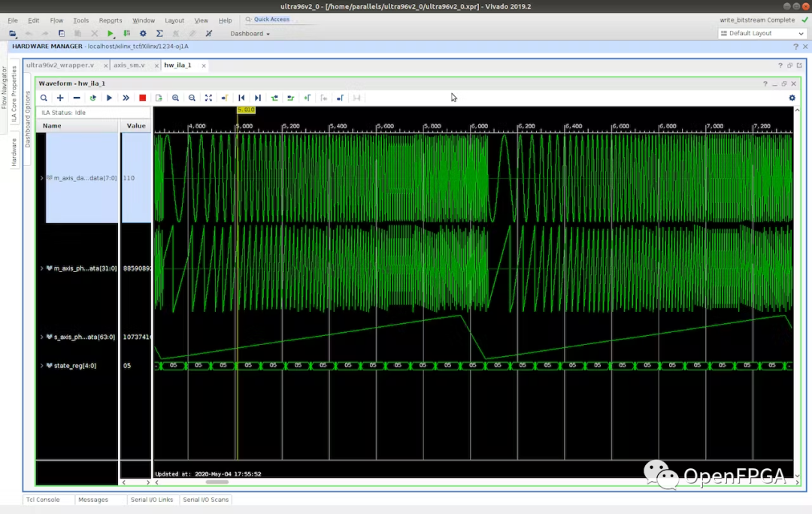Image resolution: width=812 pixels, height=514 pixels.
Task: Open Messages tab
Action: point(93,500)
